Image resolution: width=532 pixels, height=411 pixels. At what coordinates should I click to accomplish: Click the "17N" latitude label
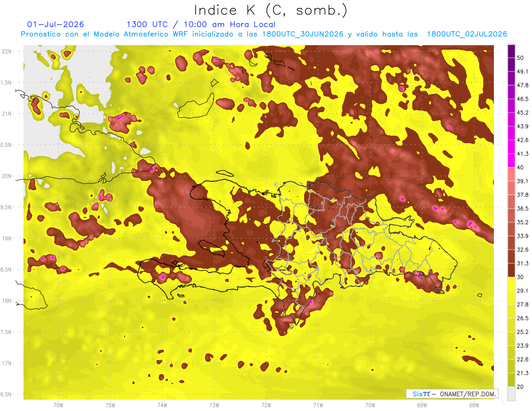(7, 363)
